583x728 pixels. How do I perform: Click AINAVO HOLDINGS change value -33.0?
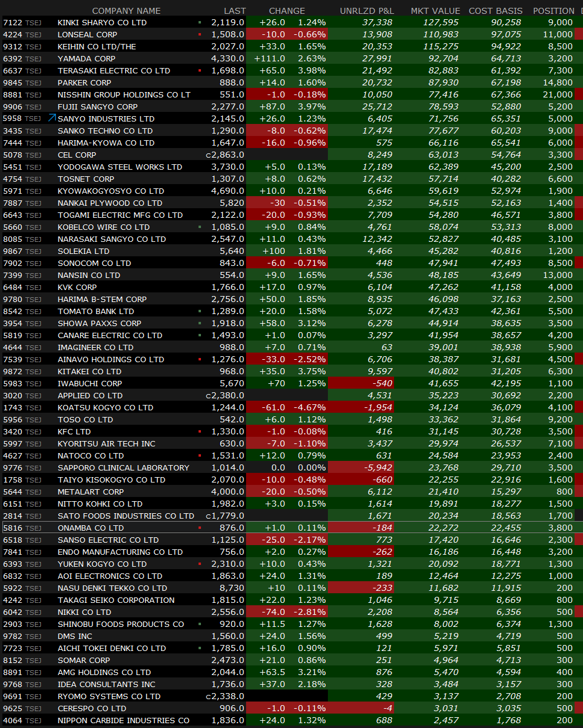274,359
